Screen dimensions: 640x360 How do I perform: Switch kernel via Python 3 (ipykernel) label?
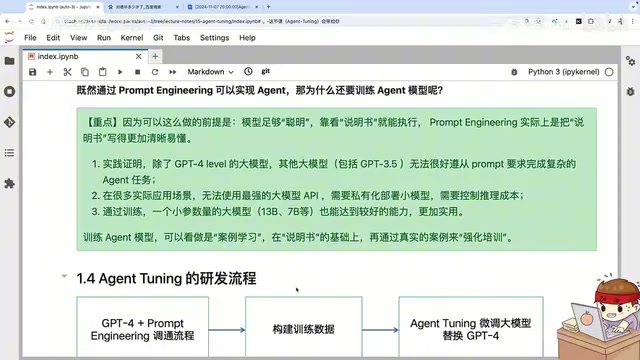[x=564, y=72]
